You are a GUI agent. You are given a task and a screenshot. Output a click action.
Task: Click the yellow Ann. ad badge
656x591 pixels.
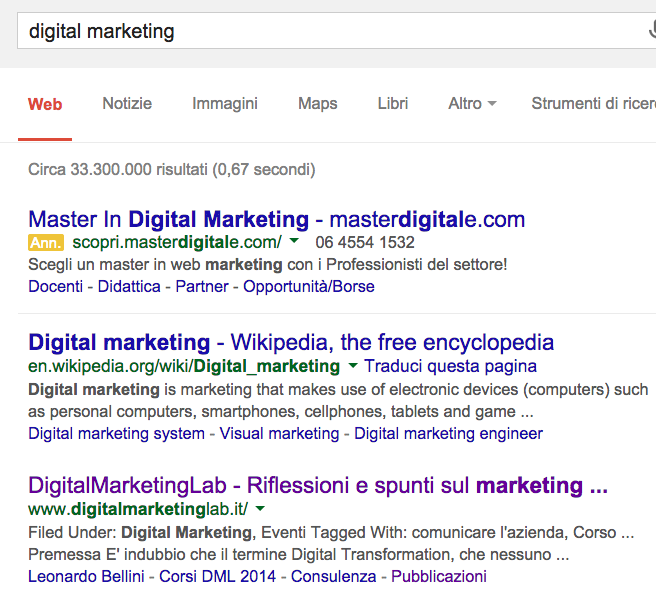pos(46,243)
